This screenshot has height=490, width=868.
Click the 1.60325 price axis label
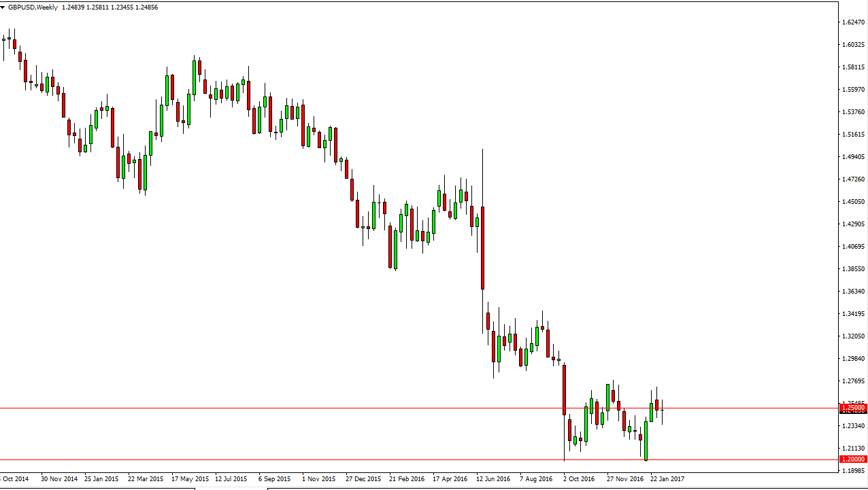[x=853, y=45]
